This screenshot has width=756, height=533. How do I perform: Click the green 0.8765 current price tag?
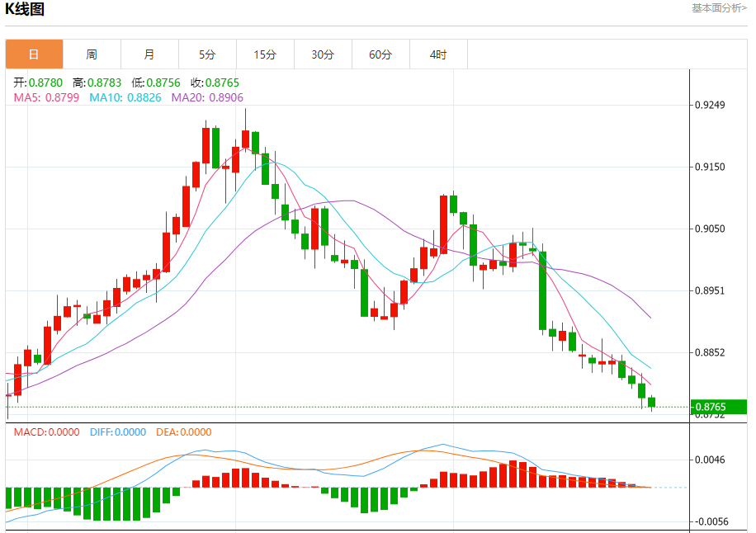710,407
